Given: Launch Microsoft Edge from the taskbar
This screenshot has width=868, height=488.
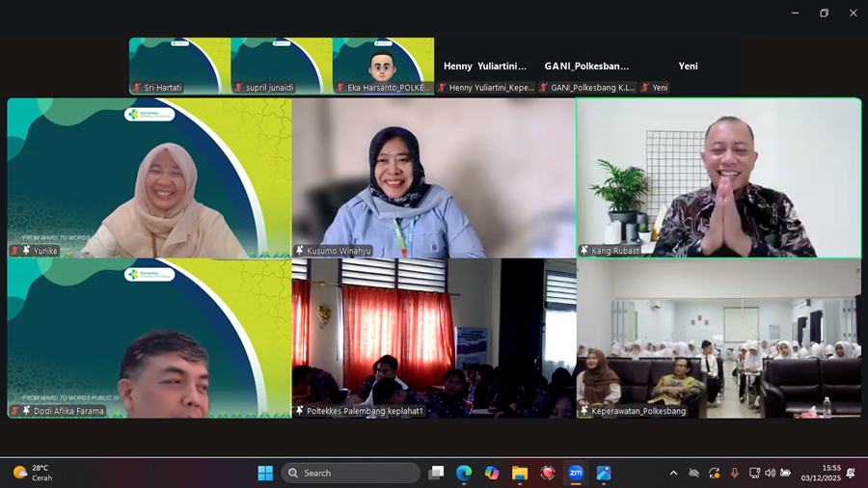Looking at the screenshot, I should (x=464, y=473).
